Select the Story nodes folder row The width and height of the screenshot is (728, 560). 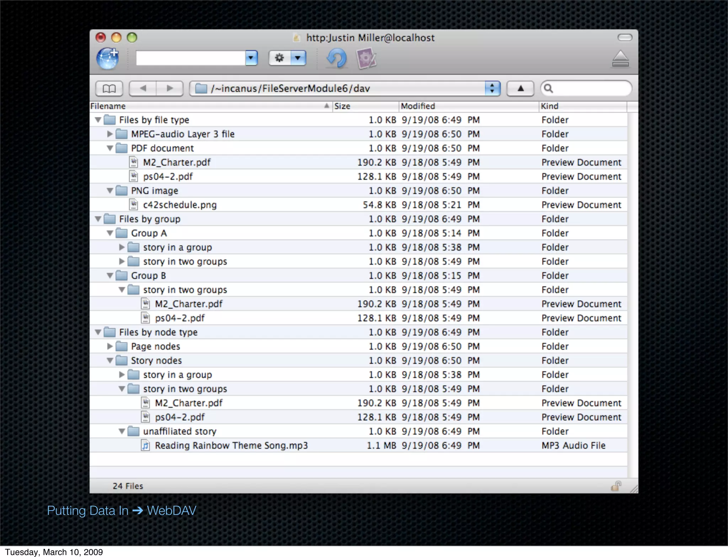tap(358, 361)
